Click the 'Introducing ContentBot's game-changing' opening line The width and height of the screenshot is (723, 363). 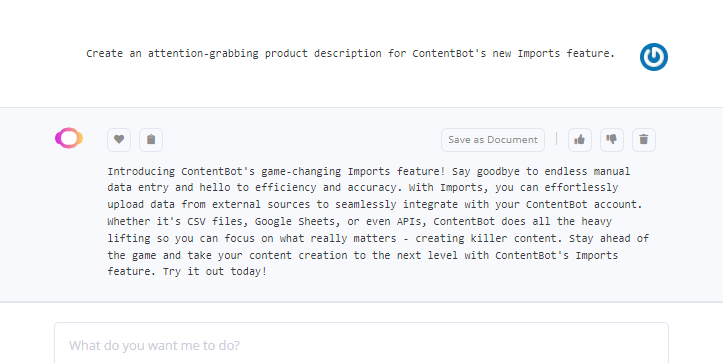(225, 172)
